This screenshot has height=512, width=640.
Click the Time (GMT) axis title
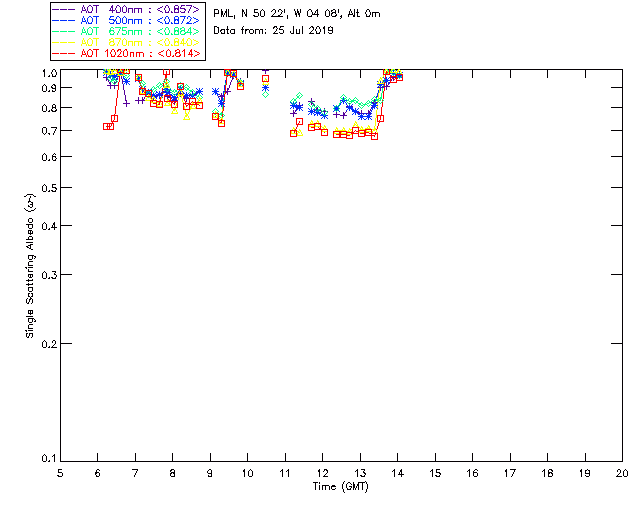[340, 487]
